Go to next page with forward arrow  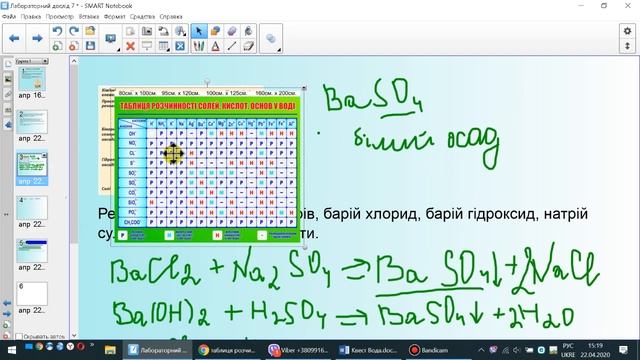tap(37, 38)
